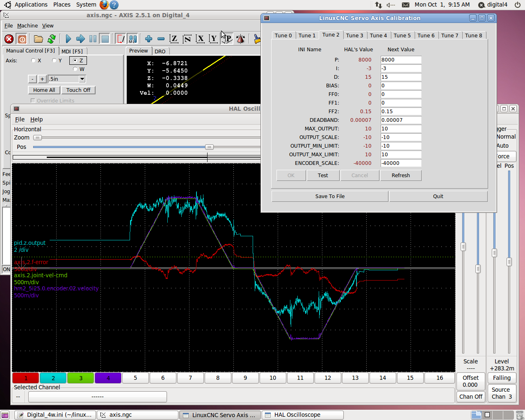The image size is (525, 420).
Task: Toggle the rotate/cone view icon
Action: (x=241, y=39)
